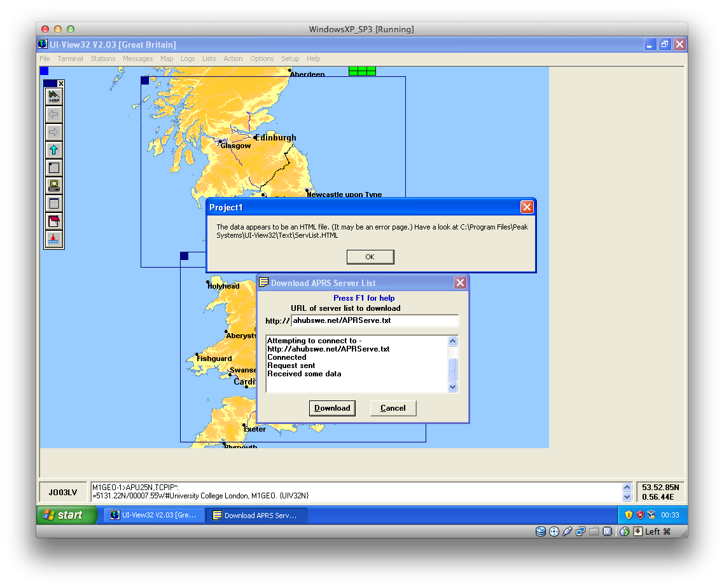This screenshot has width=724, height=588.
Task: Click the M1GEO-1 packet monitor text line
Action: point(136,488)
